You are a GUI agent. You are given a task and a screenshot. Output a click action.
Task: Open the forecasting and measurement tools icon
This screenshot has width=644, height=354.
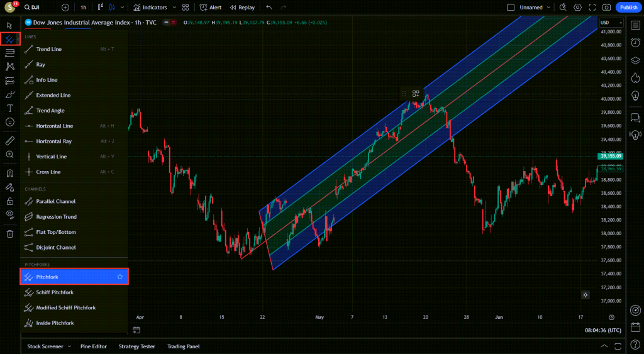(x=9, y=81)
